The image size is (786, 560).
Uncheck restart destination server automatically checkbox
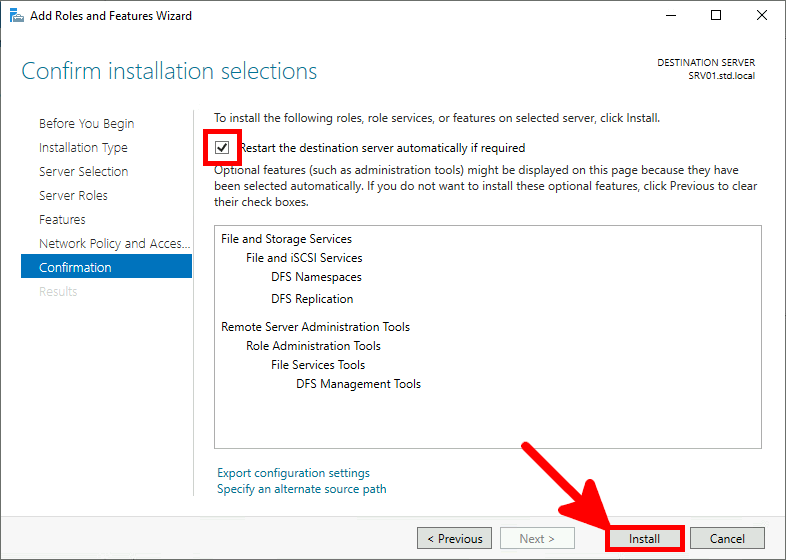[222, 148]
